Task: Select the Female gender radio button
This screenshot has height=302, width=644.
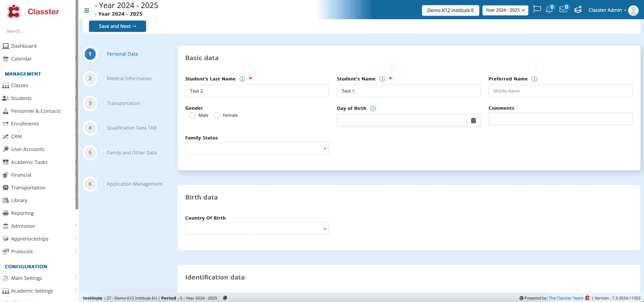Action: coord(216,116)
